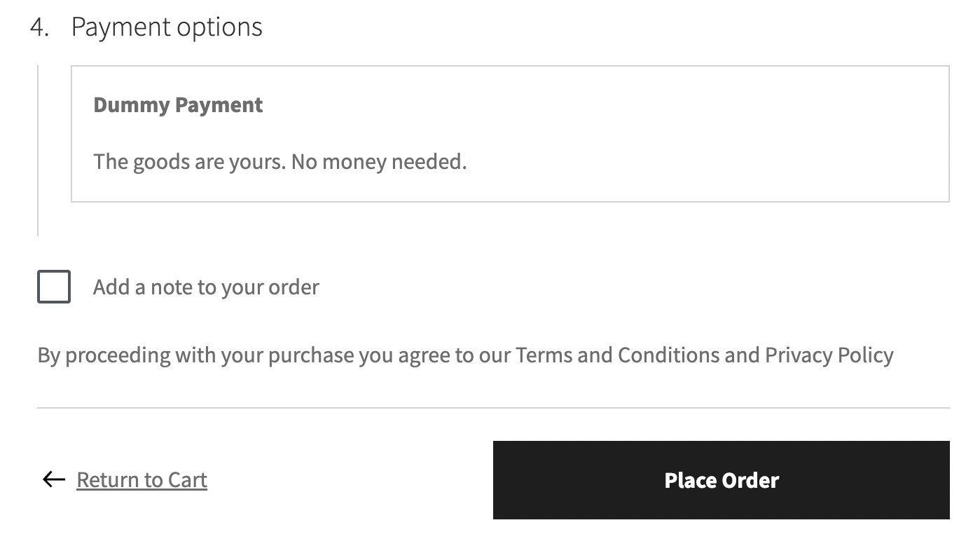Image resolution: width=980 pixels, height=546 pixels.
Task: Click the word 'Order' on the black button
Action: (x=750, y=480)
